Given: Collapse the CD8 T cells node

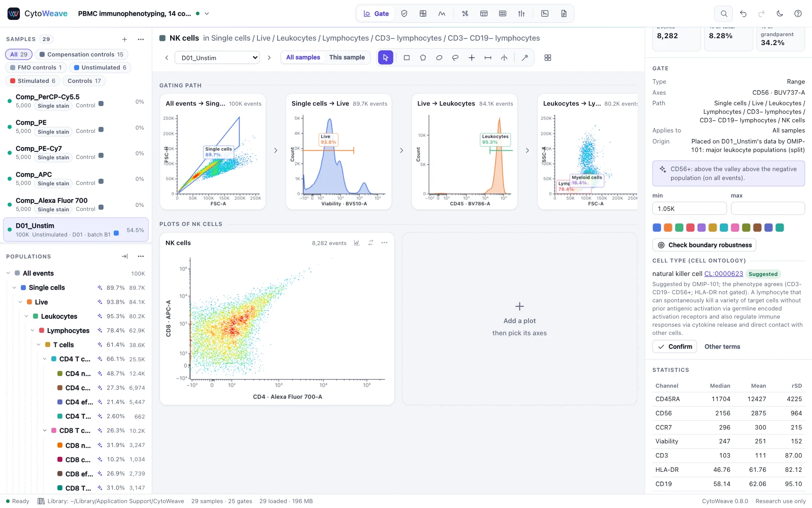Looking at the screenshot, I should 45,430.
